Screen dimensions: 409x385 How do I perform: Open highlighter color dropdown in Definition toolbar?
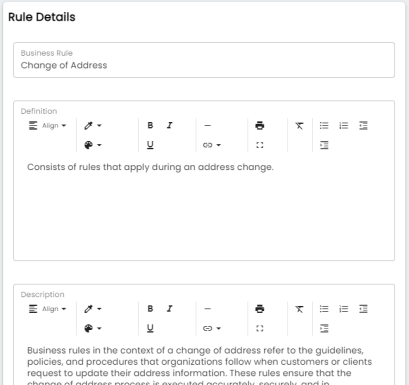coord(93,126)
